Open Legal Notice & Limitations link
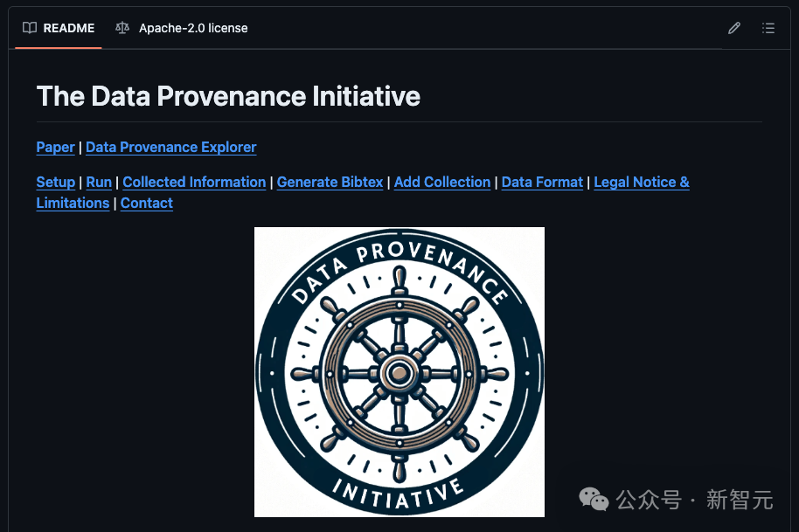The width and height of the screenshot is (799, 532). [642, 183]
